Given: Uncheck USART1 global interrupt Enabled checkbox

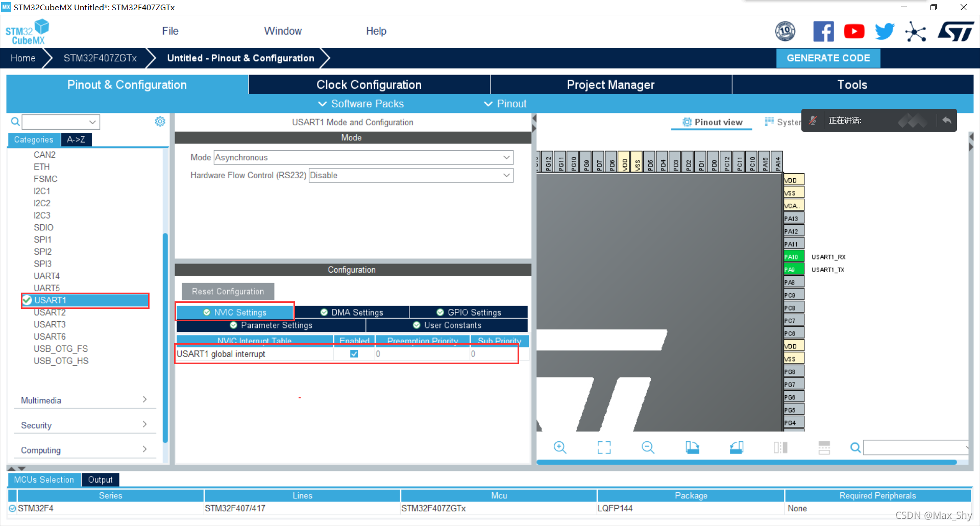Looking at the screenshot, I should [354, 354].
